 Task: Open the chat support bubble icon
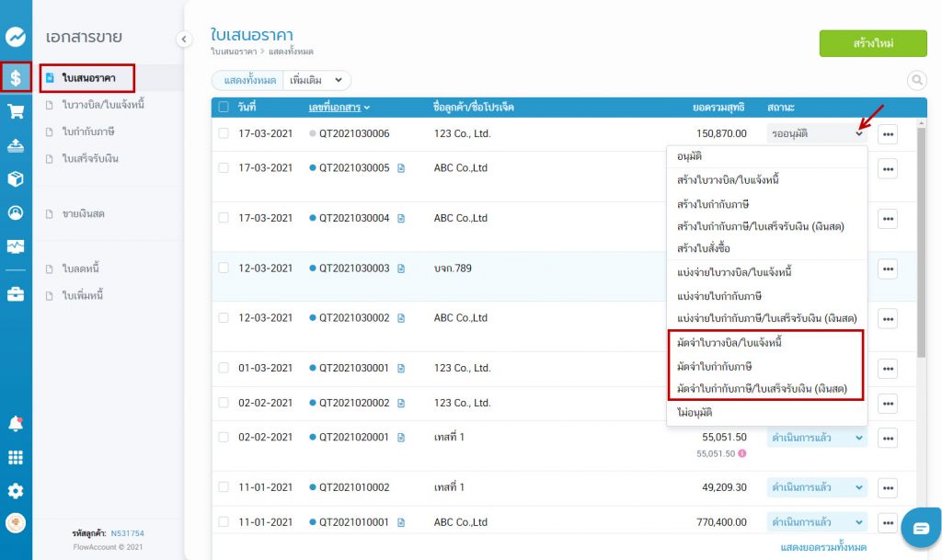pyautogui.click(x=920, y=527)
